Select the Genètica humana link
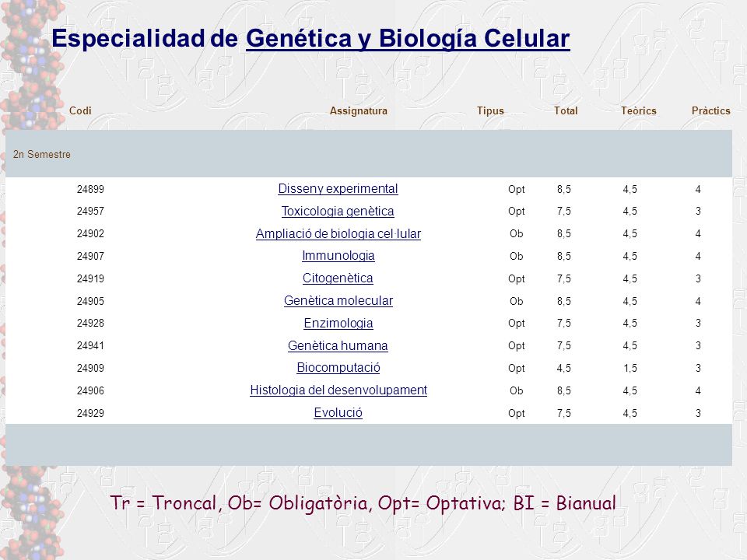 pyautogui.click(x=338, y=345)
